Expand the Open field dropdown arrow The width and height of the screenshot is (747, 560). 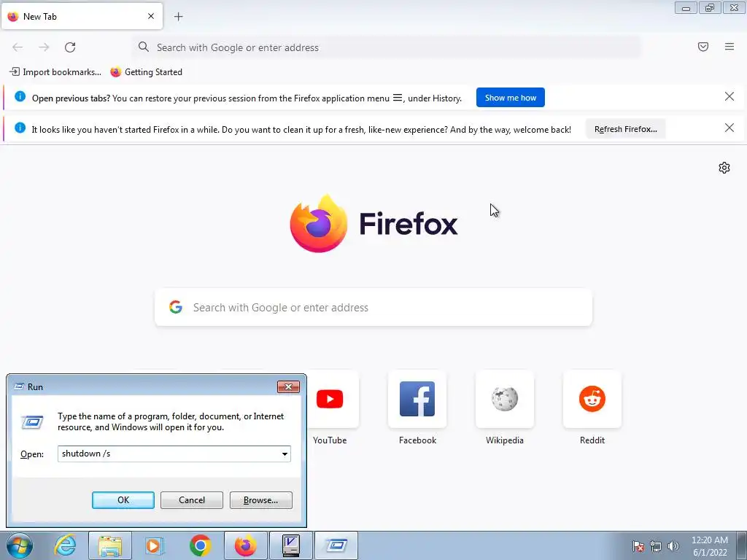coord(285,454)
